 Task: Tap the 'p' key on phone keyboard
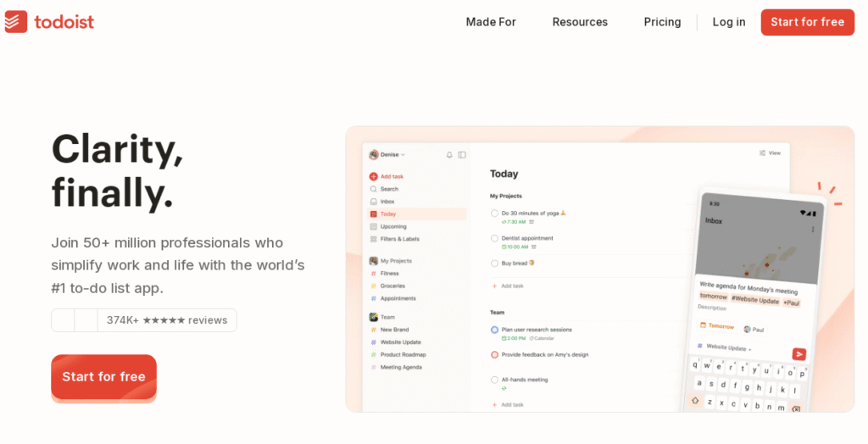[802, 375]
